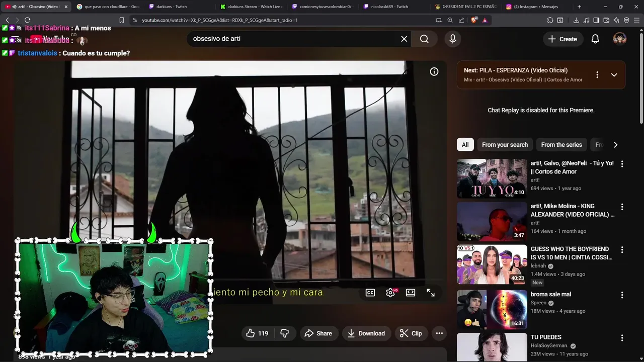Click the Share button
The height and width of the screenshot is (362, 644).
[x=318, y=333]
